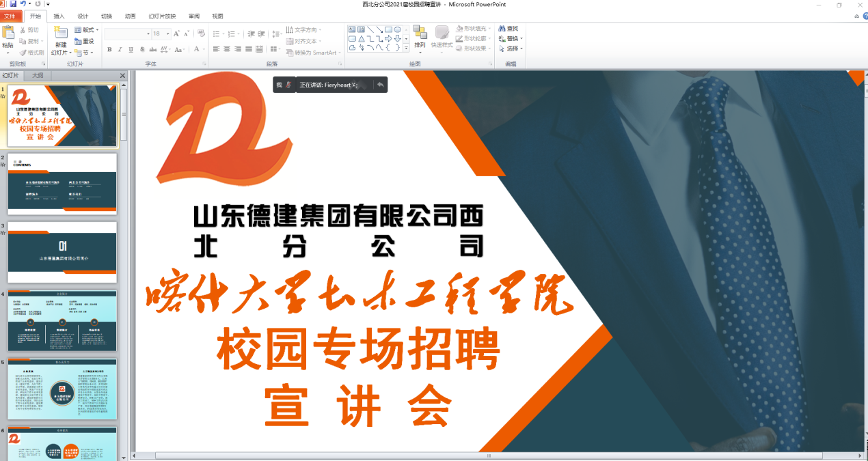
Task: Justify text alignment
Action: point(247,49)
